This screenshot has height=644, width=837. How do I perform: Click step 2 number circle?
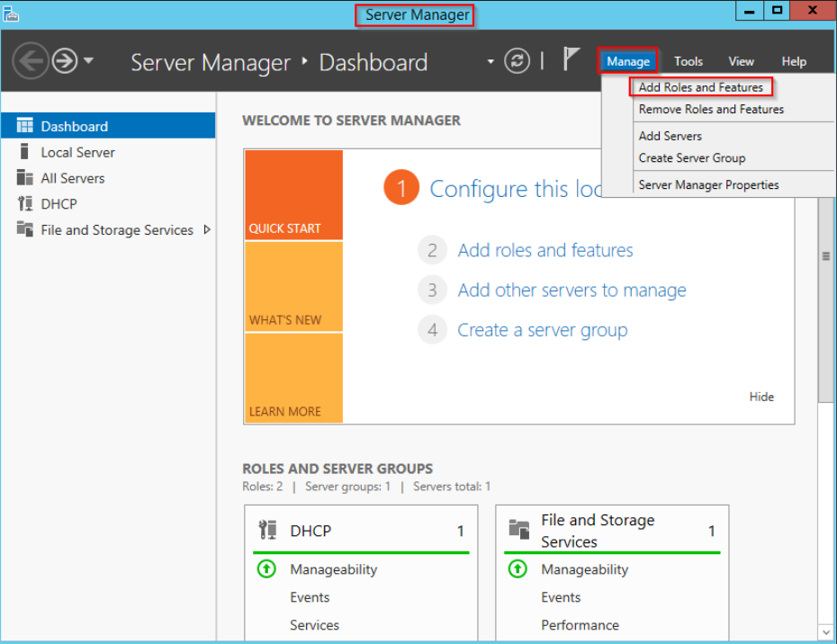[432, 250]
